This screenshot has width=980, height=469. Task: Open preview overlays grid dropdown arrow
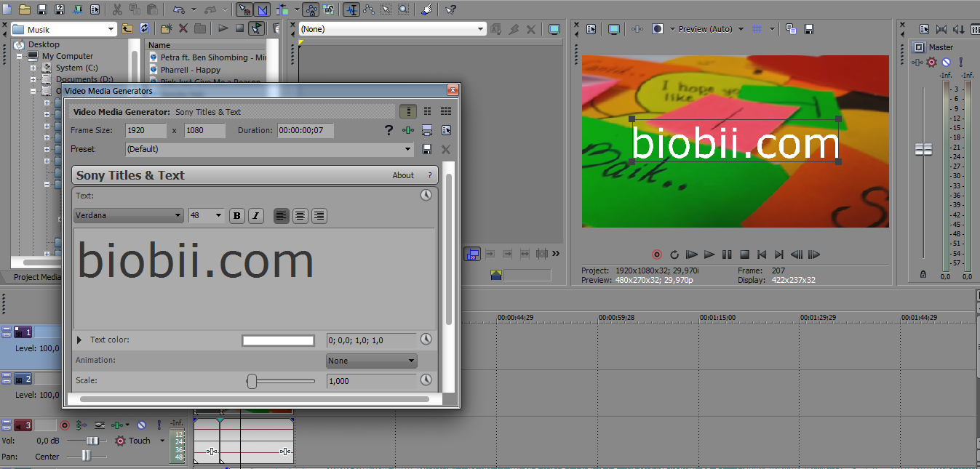pyautogui.click(x=772, y=29)
